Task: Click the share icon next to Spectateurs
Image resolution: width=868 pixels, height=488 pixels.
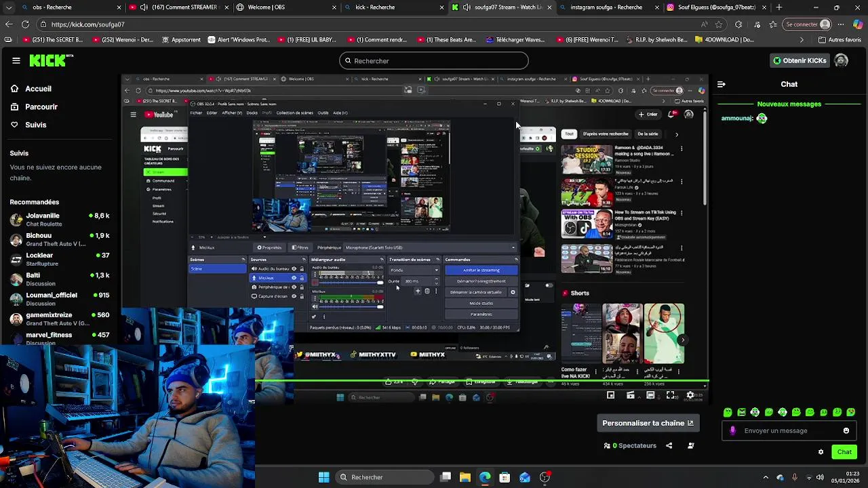Action: pyautogui.click(x=669, y=445)
